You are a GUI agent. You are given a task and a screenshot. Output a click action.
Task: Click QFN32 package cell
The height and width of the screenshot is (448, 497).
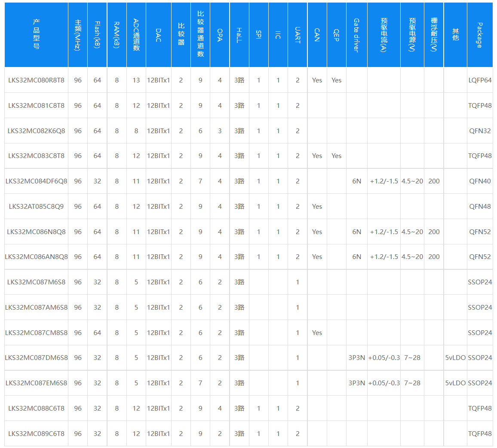tap(480, 131)
